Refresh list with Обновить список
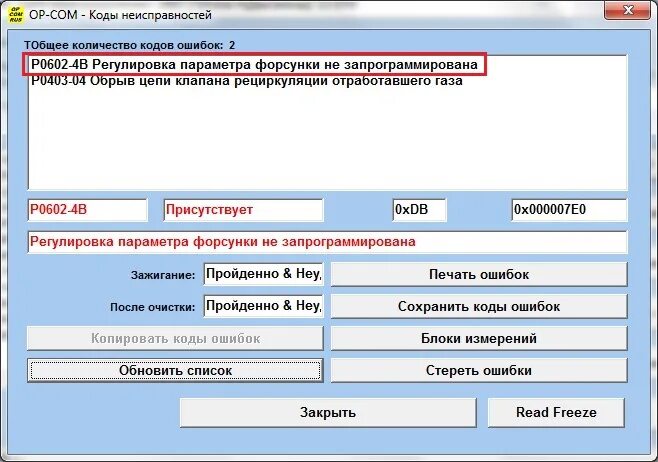This screenshot has height=462, width=658. pos(175,371)
